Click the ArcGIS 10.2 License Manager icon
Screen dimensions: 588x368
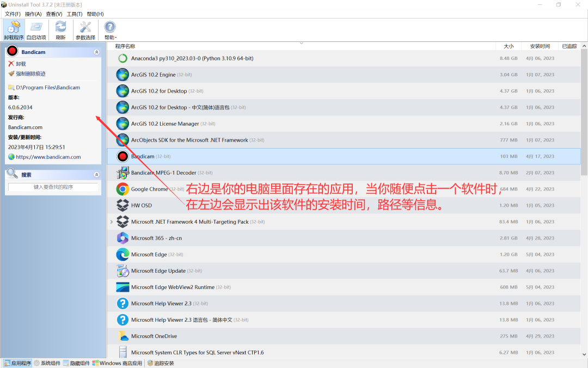coord(122,124)
